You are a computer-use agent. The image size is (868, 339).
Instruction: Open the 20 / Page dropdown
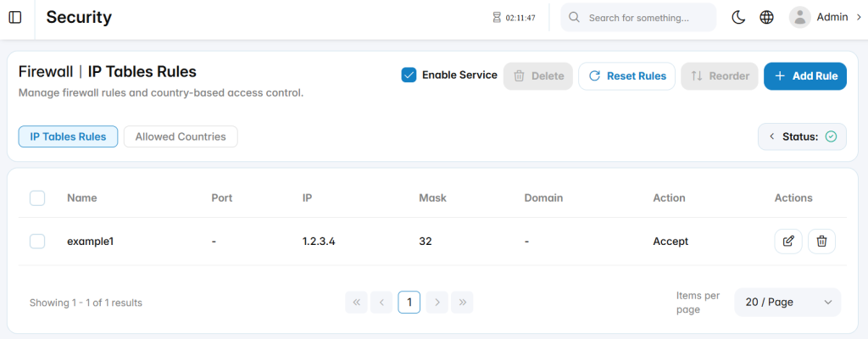pos(787,303)
